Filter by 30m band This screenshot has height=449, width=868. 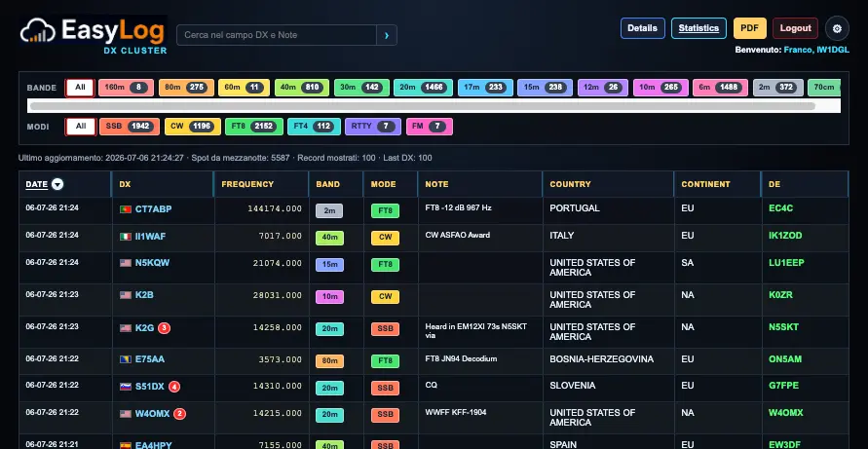[362, 88]
